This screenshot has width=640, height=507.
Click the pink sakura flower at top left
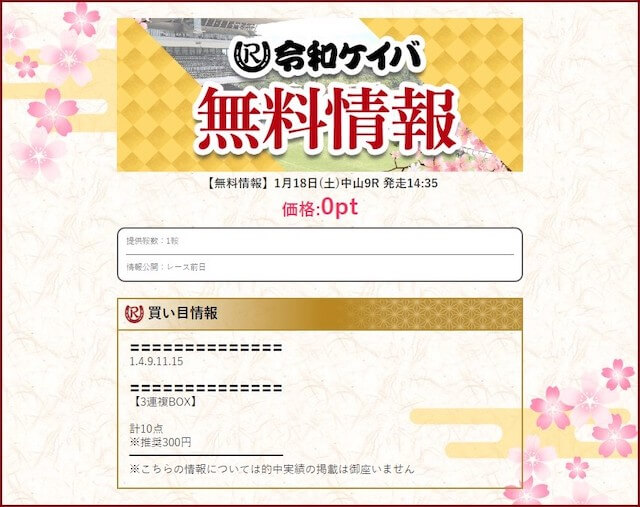tap(82, 18)
